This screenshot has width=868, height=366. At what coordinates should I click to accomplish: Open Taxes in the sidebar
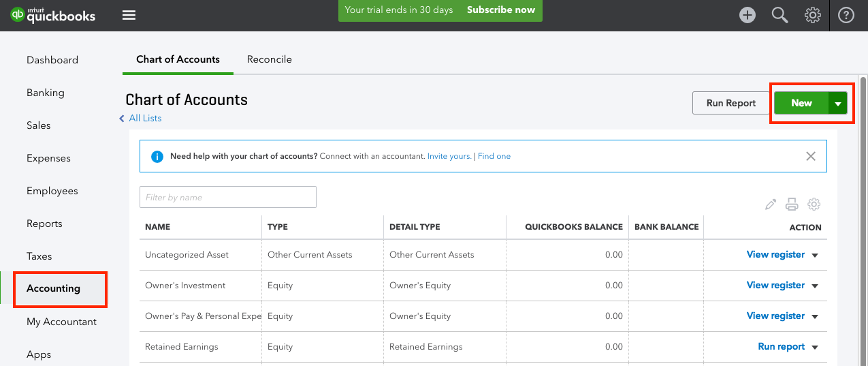[x=39, y=256]
